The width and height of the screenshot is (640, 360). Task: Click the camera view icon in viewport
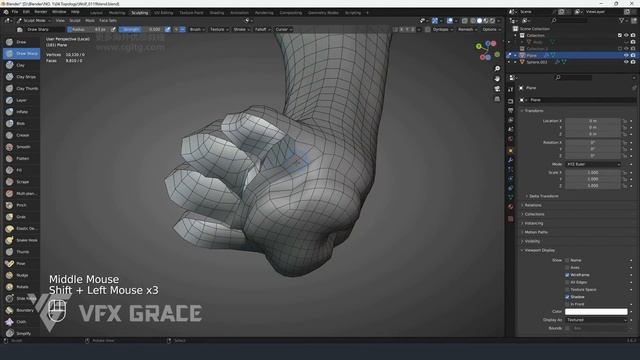497,89
